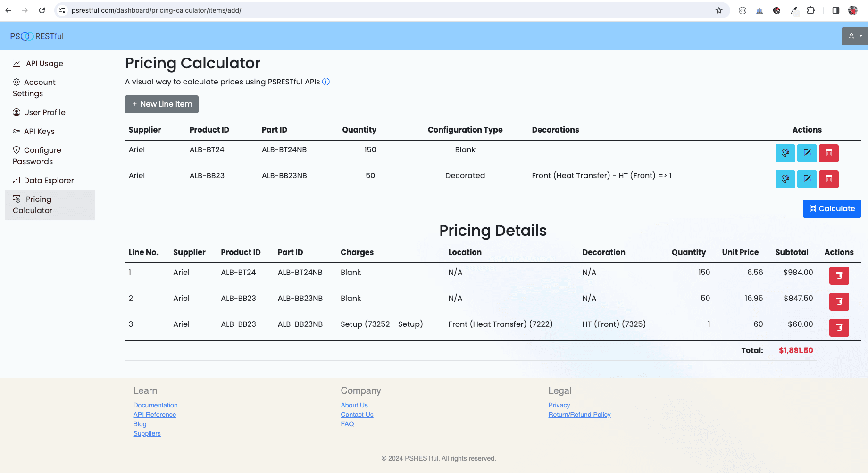Viewport: 868px width, 473px height.
Task: Open the user account dropdown menu
Action: pos(854,36)
